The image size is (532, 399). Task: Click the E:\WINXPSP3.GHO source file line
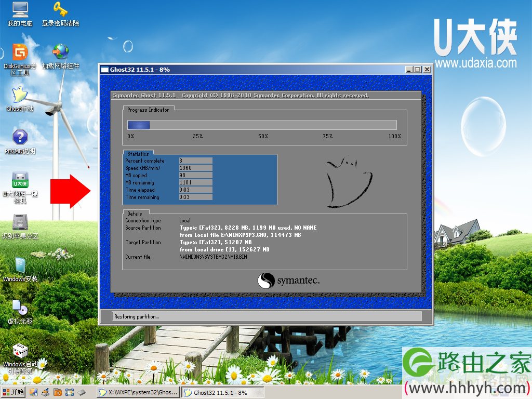(240, 235)
